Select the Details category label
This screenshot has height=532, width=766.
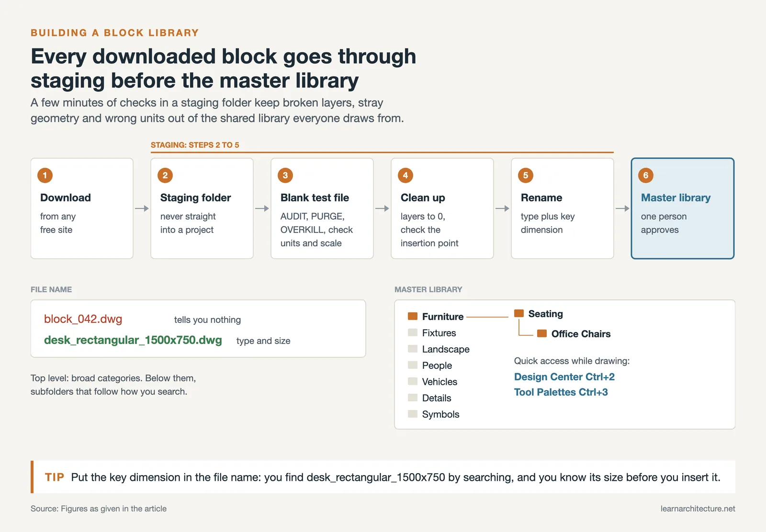[437, 398]
